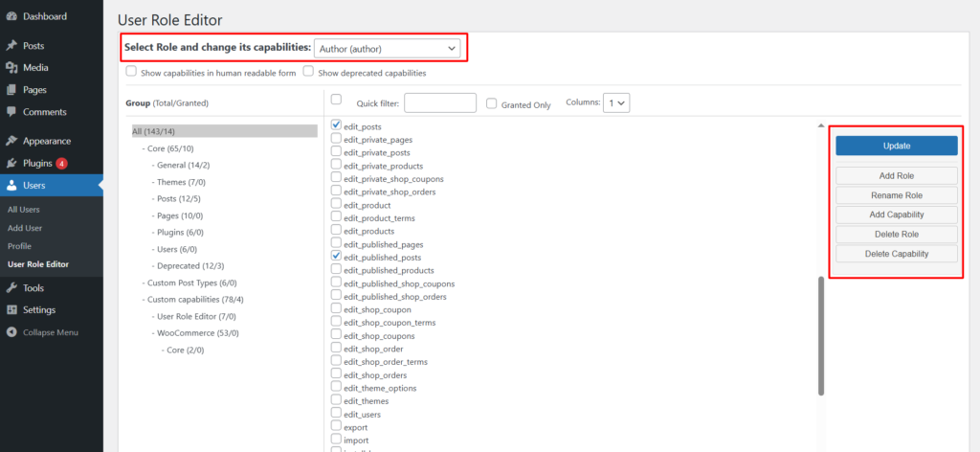Image resolution: width=980 pixels, height=452 pixels.
Task: Click the Rename Role button
Action: [896, 195]
